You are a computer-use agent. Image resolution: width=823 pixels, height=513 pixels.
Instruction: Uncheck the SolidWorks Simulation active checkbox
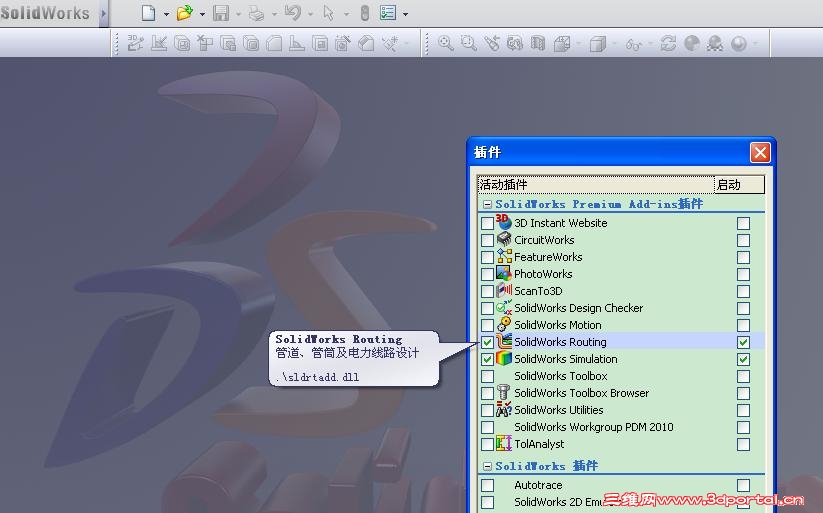pyautogui.click(x=488, y=359)
